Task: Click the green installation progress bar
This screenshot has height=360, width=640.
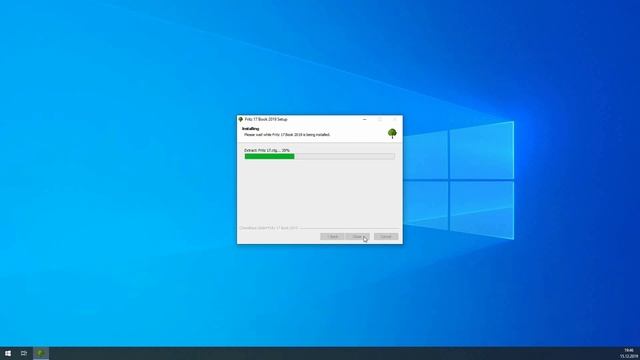Action: tap(320, 156)
